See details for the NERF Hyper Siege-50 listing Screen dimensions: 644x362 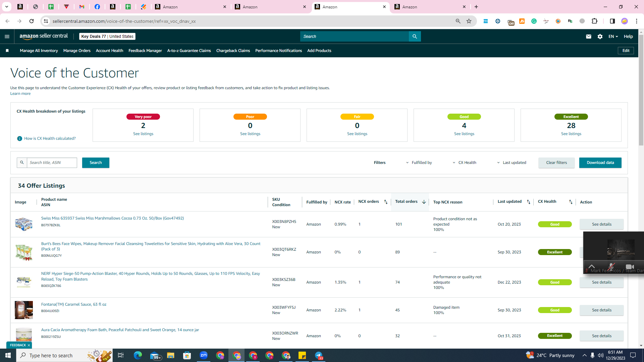click(602, 282)
